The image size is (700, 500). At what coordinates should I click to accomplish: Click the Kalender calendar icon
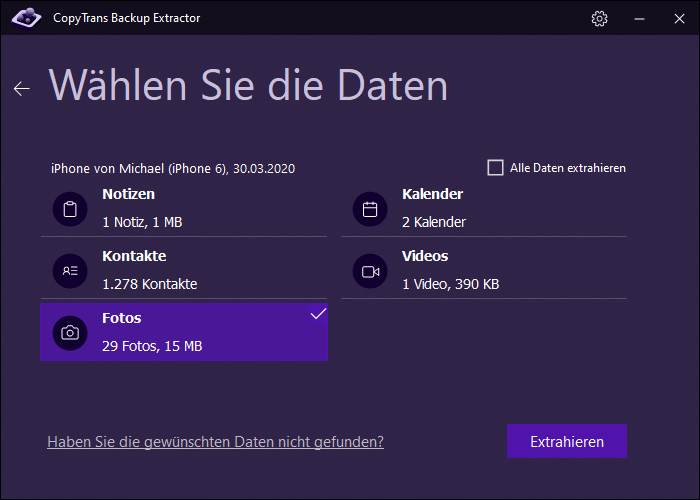[370, 209]
